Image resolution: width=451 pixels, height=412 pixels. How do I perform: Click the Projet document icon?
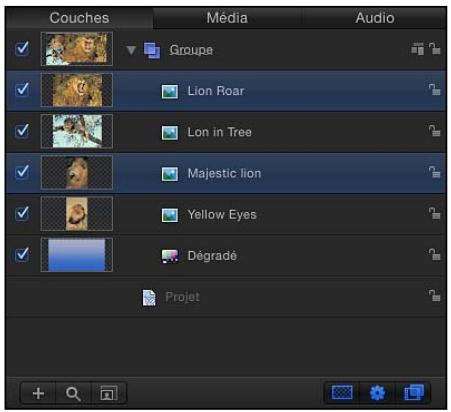(x=149, y=297)
